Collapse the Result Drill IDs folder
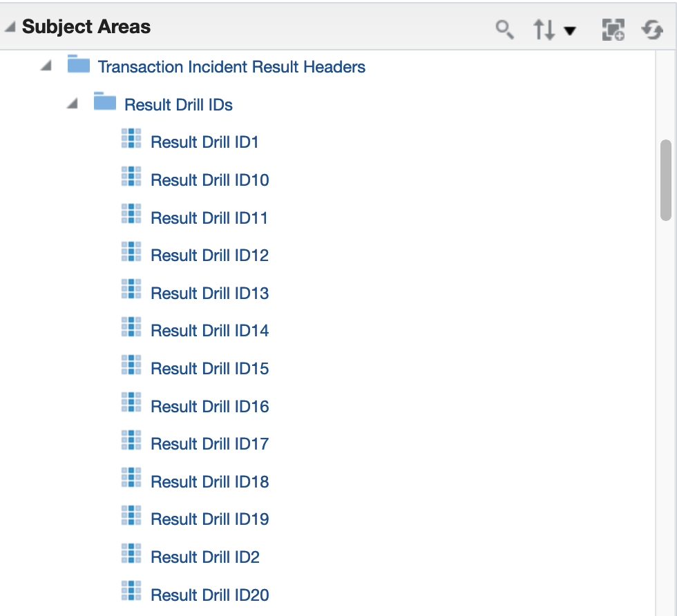 (x=73, y=105)
